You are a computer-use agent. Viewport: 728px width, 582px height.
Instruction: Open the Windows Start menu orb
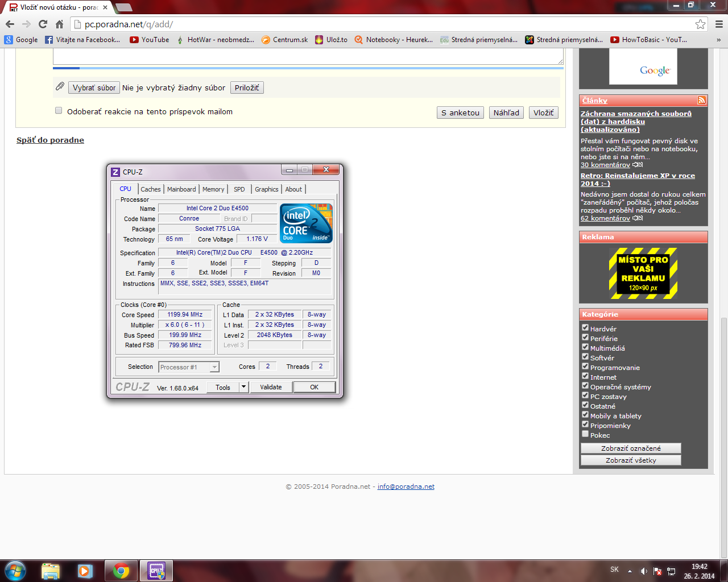15,571
